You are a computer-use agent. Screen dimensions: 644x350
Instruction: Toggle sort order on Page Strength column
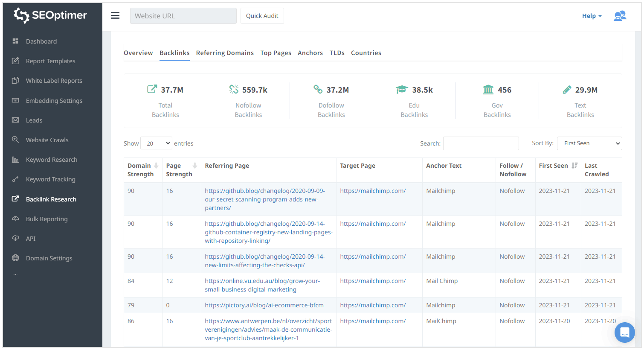194,166
